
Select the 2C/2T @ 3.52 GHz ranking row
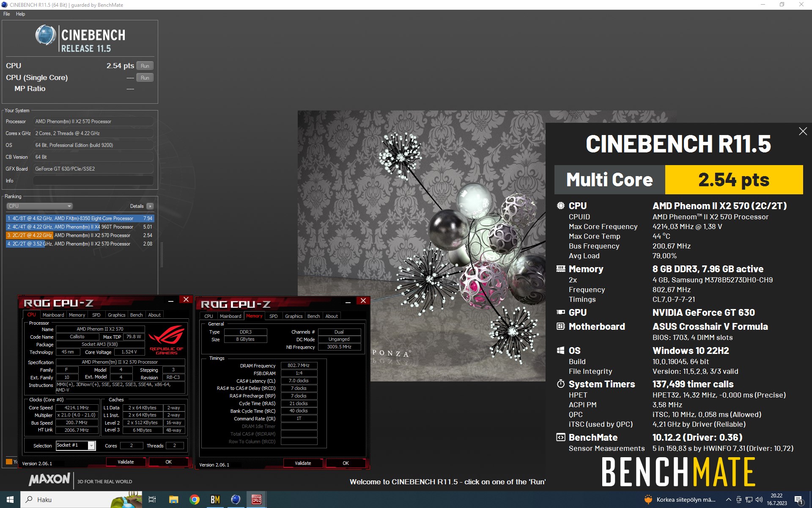pos(80,244)
